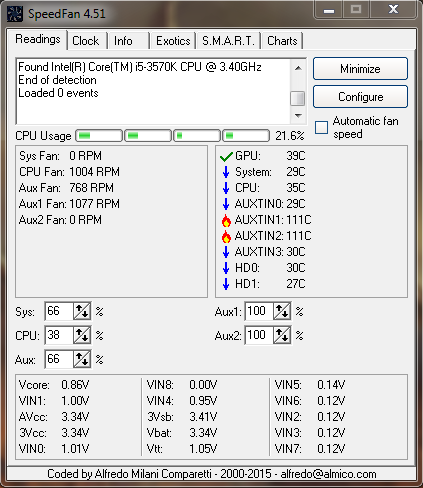Click the SpeedFan title bar icon
This screenshot has height=488, width=423.
pyautogui.click(x=15, y=14)
